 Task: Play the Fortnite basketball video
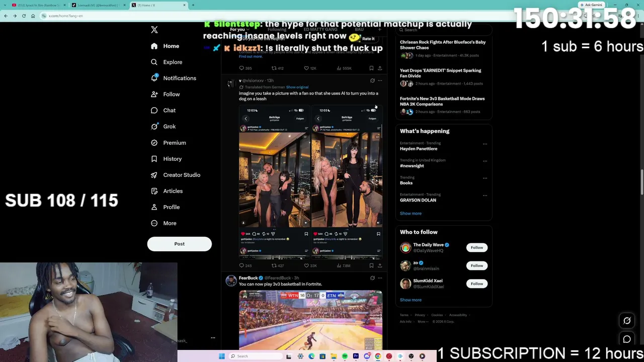(310, 320)
